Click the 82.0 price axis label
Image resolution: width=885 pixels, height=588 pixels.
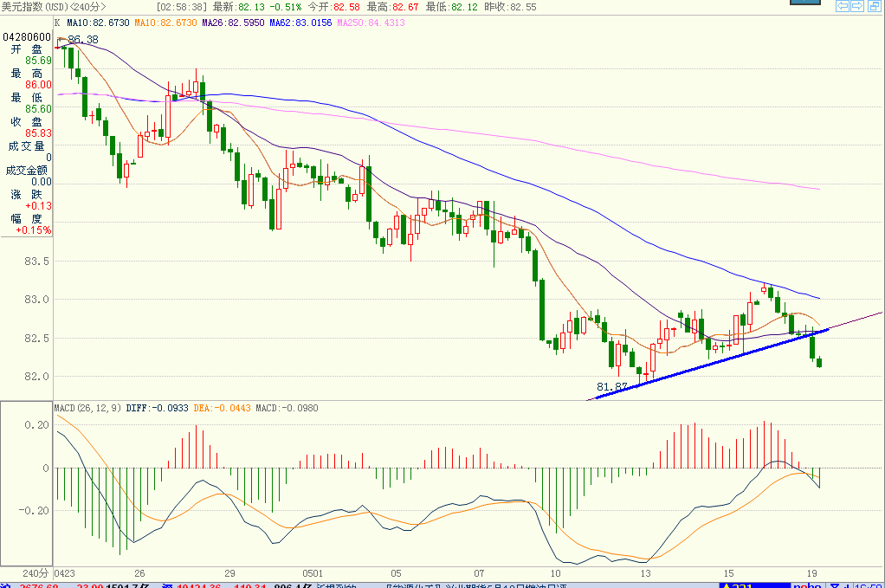[36, 377]
